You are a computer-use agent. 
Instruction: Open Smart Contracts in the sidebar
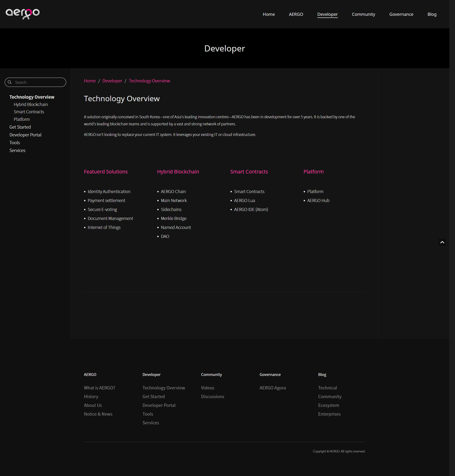click(x=29, y=112)
